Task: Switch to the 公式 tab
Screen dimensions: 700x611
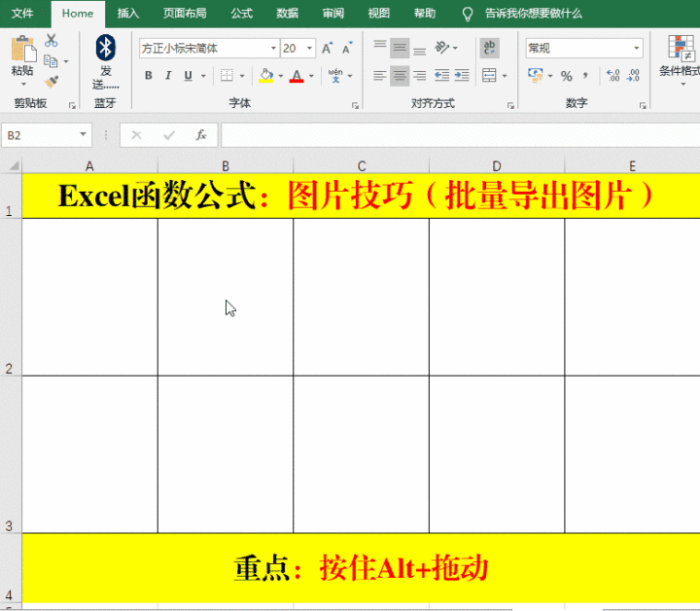Action: pyautogui.click(x=241, y=14)
